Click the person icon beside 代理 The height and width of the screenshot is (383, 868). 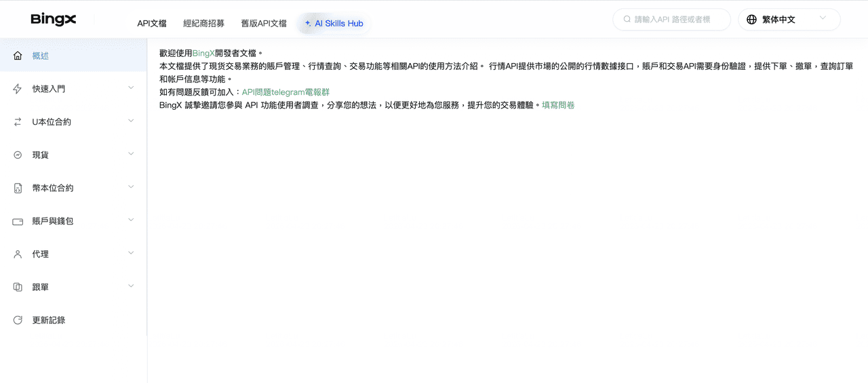(18, 254)
